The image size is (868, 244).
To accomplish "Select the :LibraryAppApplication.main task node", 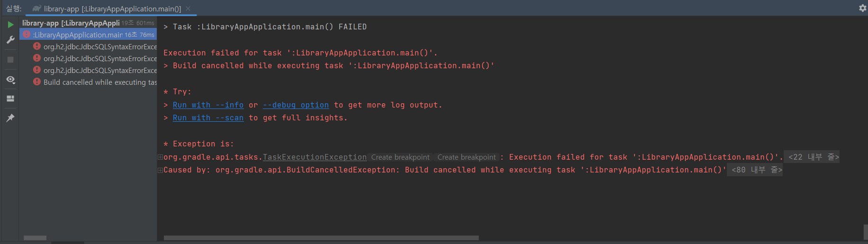I will tap(88, 35).
